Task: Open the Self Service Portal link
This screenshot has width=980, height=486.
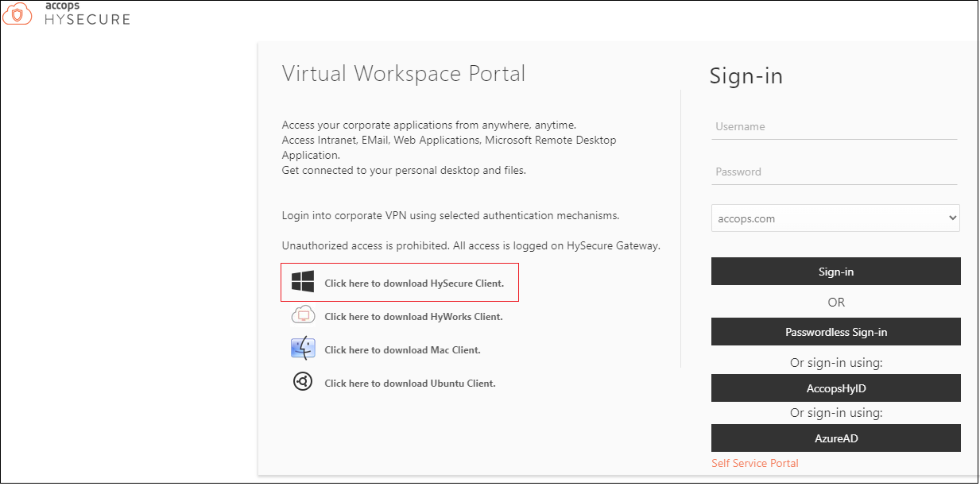Action: point(754,463)
